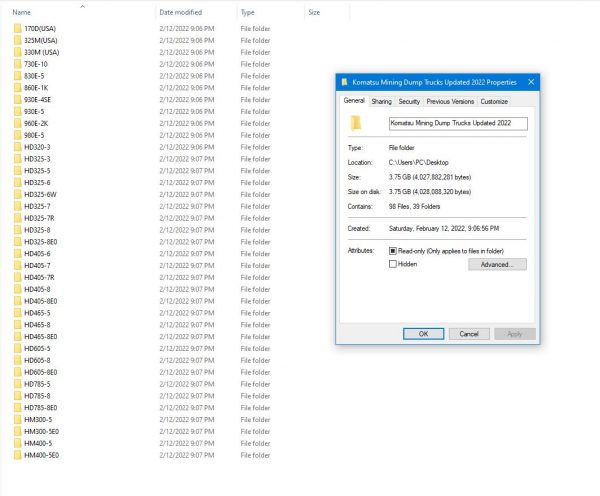
Task: Select the 960E-2K folder icon
Action: (x=18, y=123)
